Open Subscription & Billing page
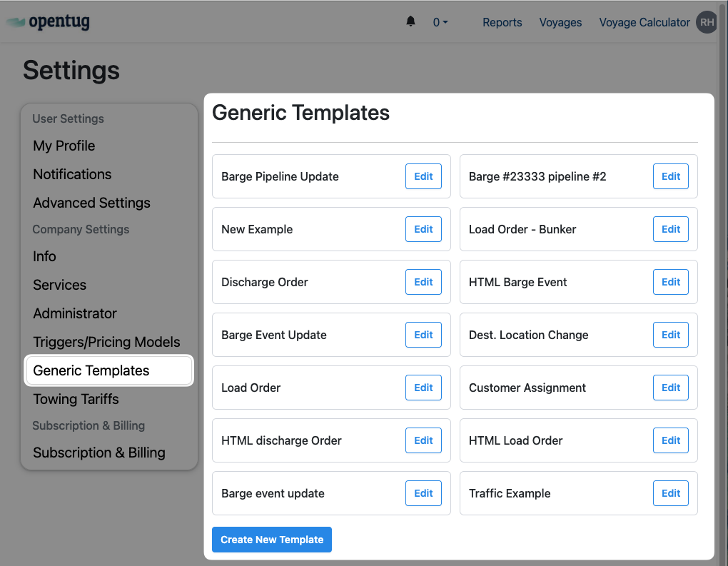Screen dimensions: 728x566 98,453
